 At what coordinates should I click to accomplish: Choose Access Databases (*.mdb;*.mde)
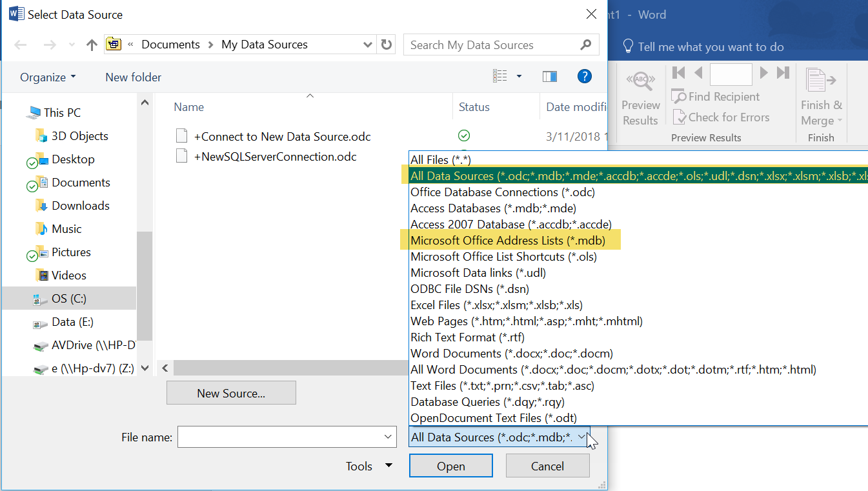pyautogui.click(x=493, y=208)
